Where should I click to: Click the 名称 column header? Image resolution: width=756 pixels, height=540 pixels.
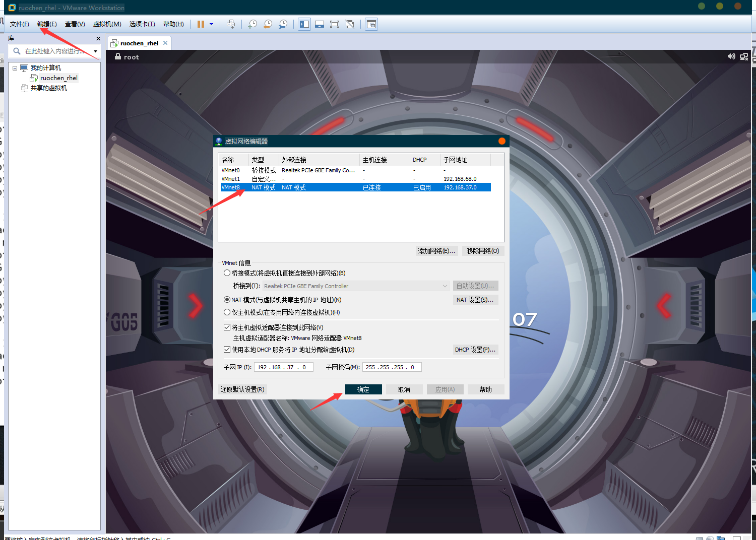coord(233,160)
